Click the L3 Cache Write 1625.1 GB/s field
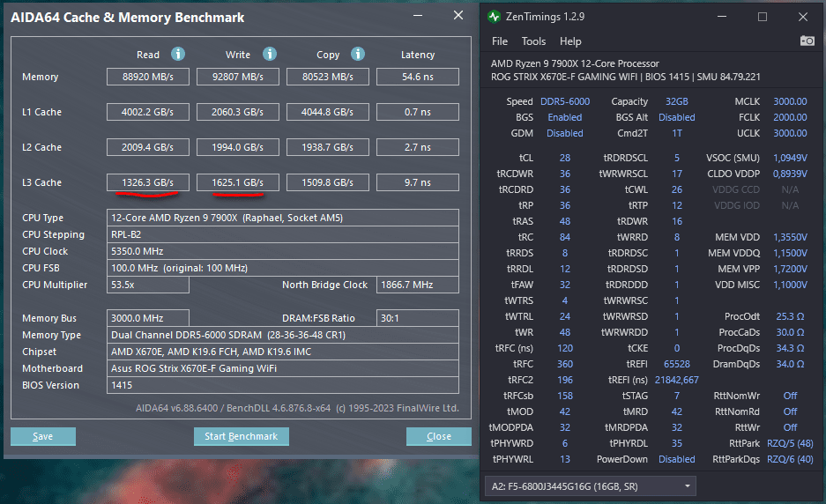This screenshot has width=826, height=504. tap(238, 182)
